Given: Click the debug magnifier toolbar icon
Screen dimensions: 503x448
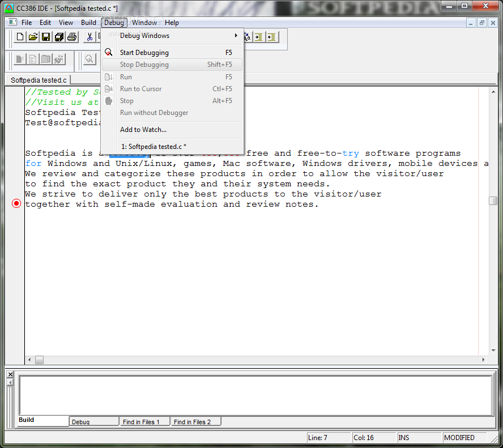Looking at the screenshot, I should [89, 59].
